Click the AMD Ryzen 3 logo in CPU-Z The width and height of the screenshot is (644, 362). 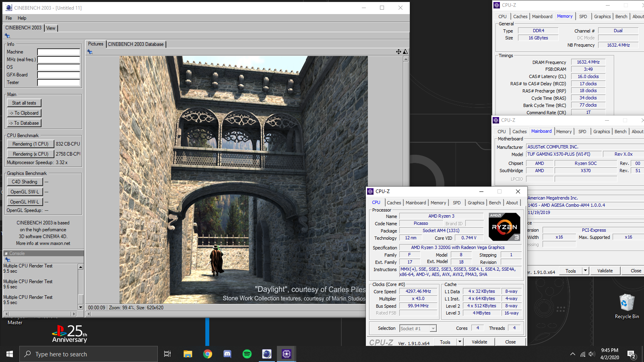pyautogui.click(x=504, y=227)
